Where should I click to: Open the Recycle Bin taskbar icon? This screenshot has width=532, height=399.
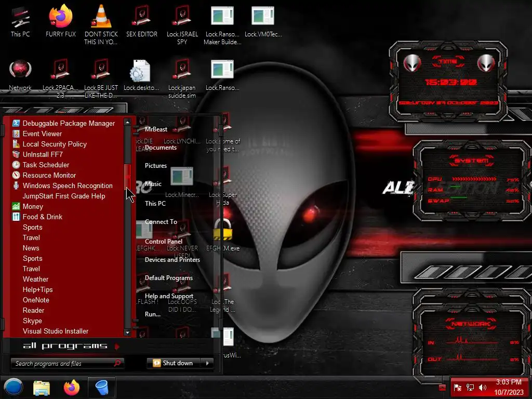(x=102, y=388)
